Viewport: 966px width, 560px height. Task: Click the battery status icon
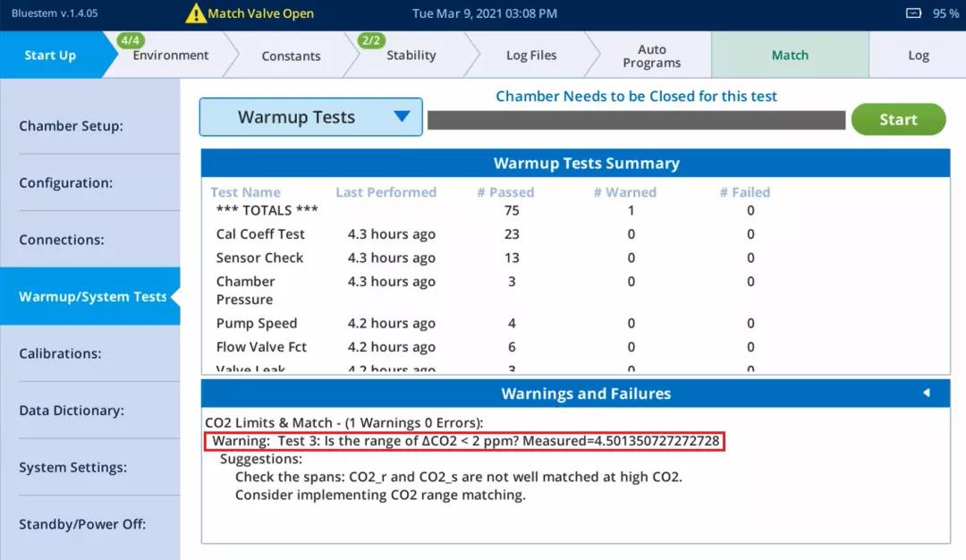[913, 13]
